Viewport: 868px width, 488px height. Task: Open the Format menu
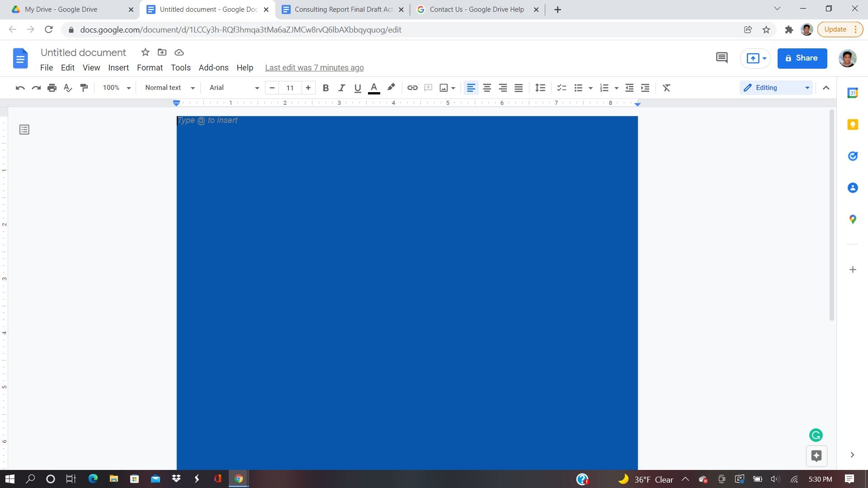coord(150,67)
